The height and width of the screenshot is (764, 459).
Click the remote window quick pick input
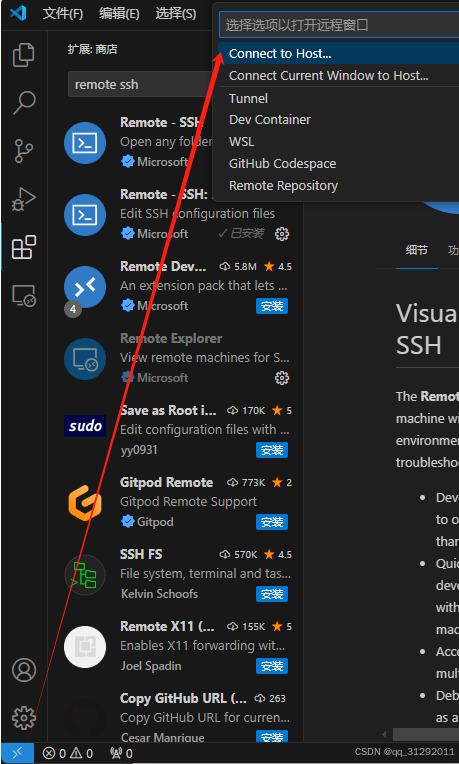tap(339, 25)
